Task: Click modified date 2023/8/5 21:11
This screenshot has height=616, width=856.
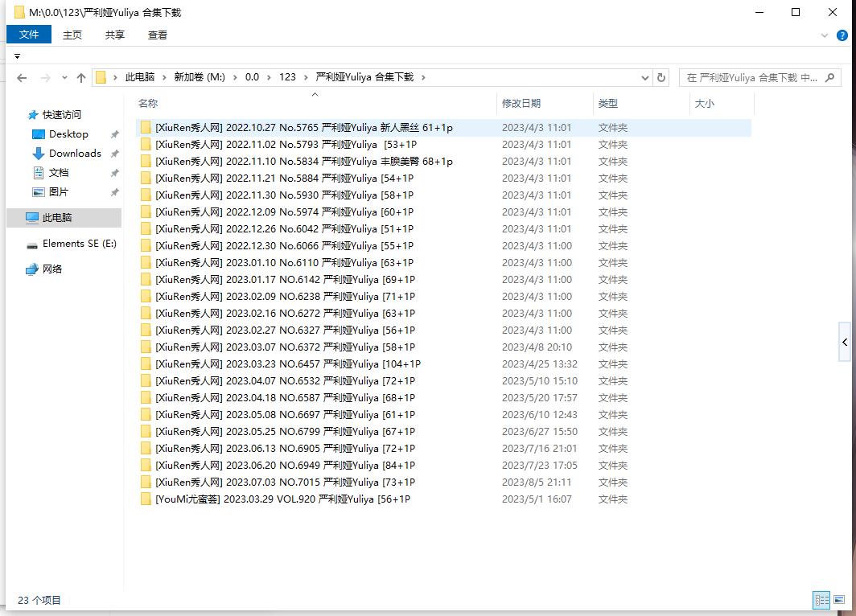Action: point(537,483)
